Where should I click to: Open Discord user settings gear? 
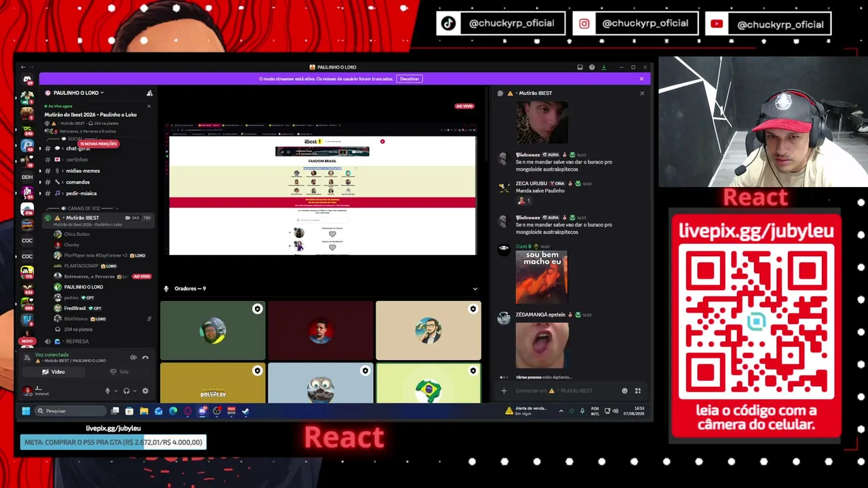click(144, 391)
